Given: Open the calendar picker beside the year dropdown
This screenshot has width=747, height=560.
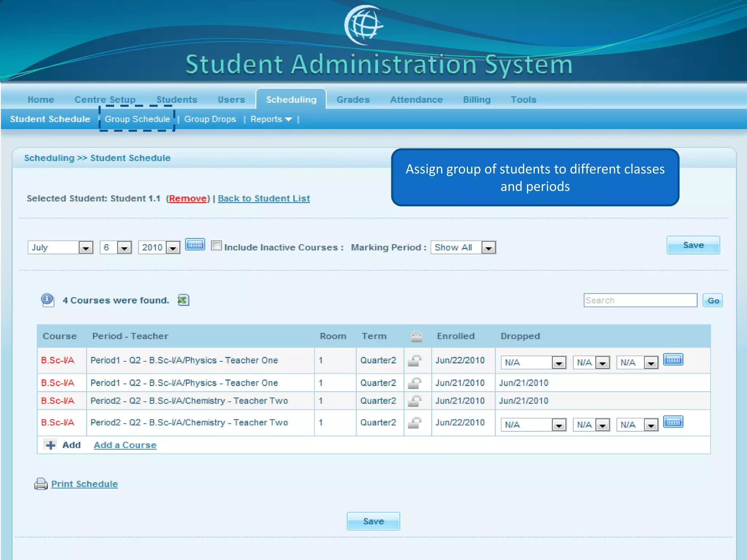Looking at the screenshot, I should tap(195, 245).
